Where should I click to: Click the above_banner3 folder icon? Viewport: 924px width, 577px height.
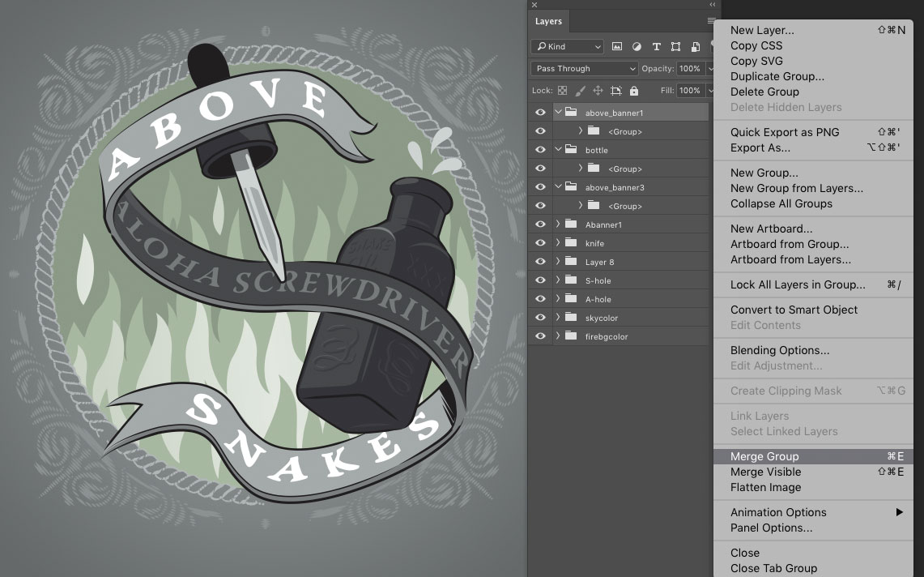(x=571, y=186)
